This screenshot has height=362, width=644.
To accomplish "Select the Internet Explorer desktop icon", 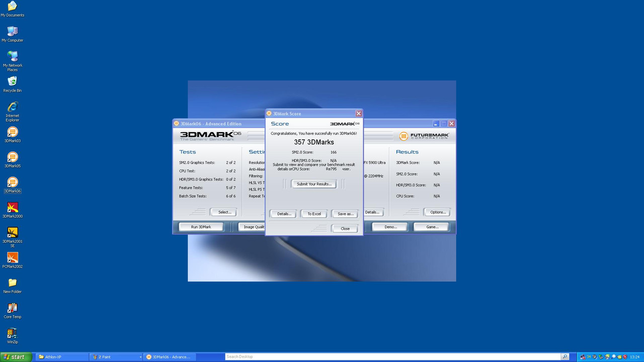I will pyautogui.click(x=12, y=112).
